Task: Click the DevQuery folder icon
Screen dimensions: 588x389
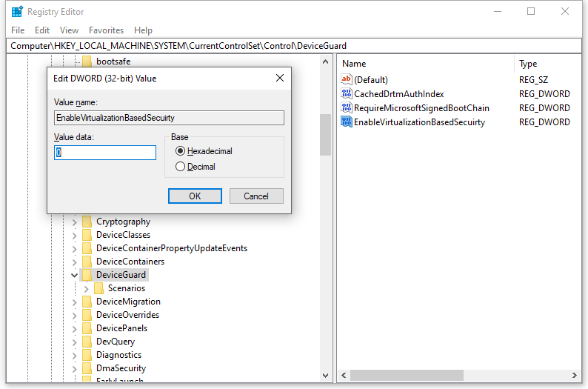Action: click(x=87, y=342)
